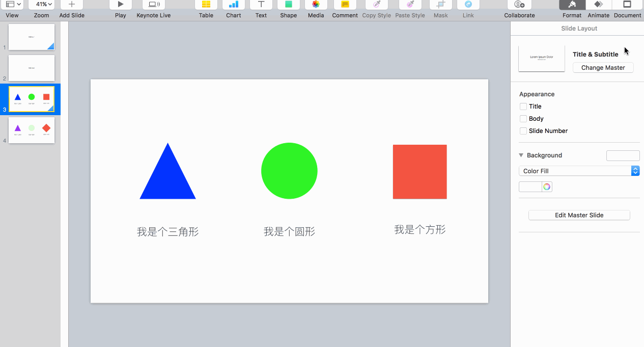
Task: Switch to the Document tab
Action: click(x=627, y=5)
